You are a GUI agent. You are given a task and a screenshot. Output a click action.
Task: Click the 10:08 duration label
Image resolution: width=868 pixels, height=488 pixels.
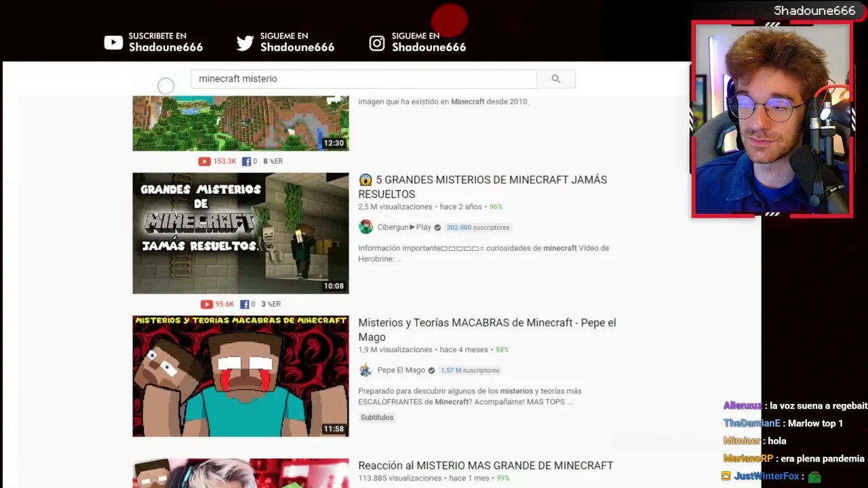[334, 286]
